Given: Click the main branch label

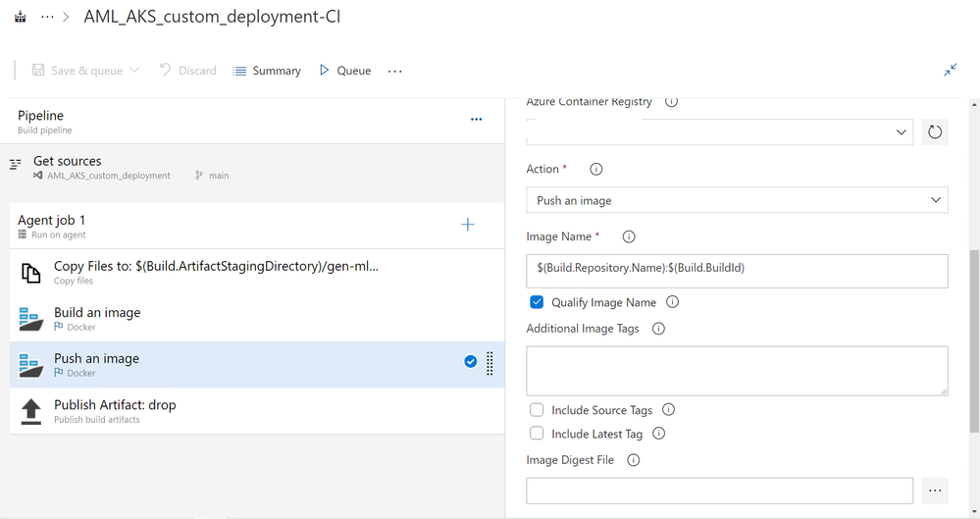Looking at the screenshot, I should (x=219, y=176).
